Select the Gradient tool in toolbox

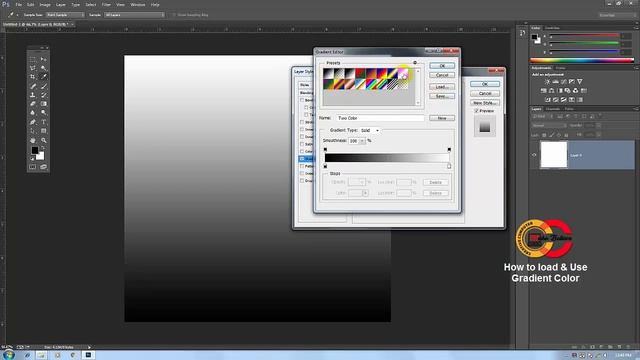[x=43, y=104]
